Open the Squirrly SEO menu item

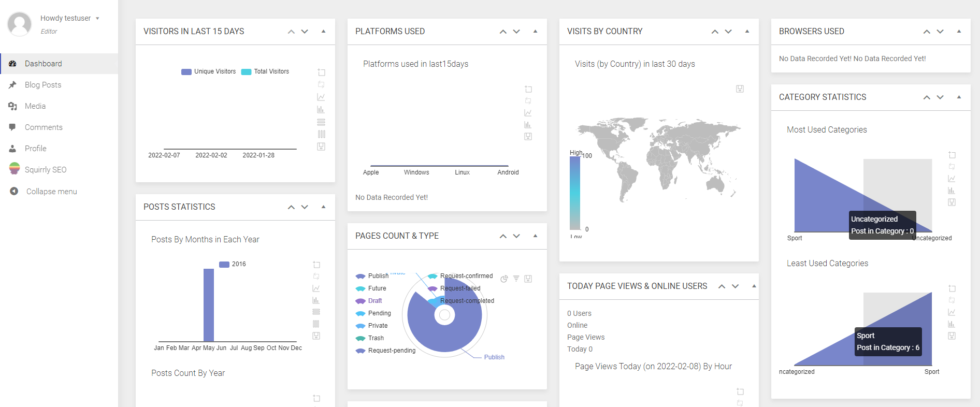tap(59, 170)
